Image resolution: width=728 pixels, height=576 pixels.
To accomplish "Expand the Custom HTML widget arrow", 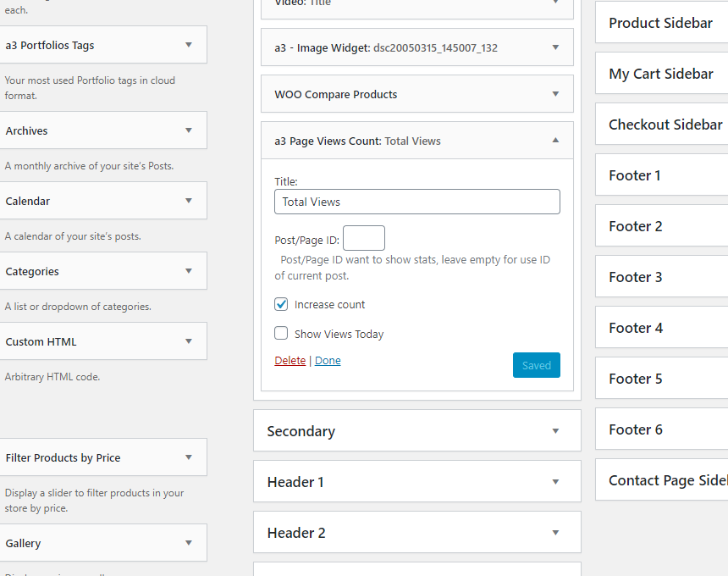I will click(x=189, y=341).
